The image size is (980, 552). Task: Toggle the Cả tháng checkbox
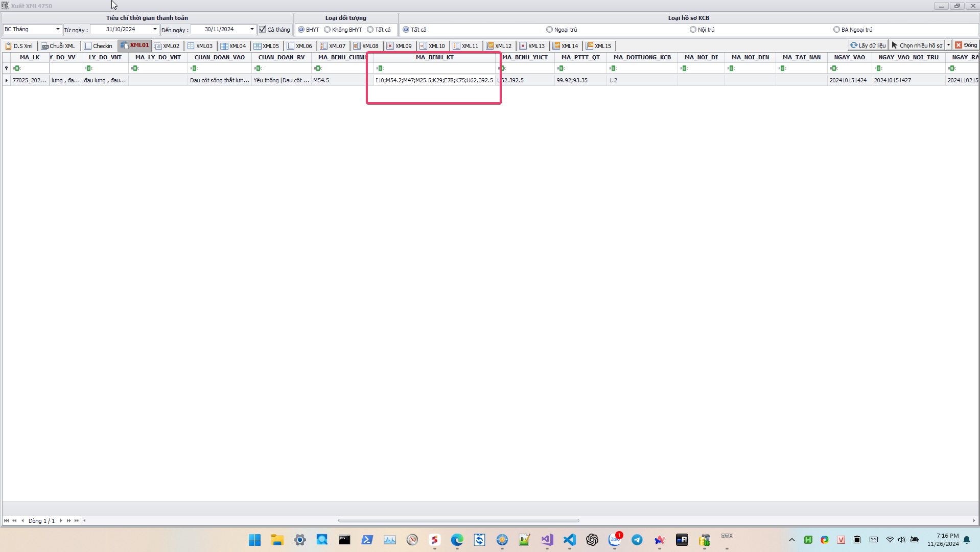pyautogui.click(x=263, y=30)
